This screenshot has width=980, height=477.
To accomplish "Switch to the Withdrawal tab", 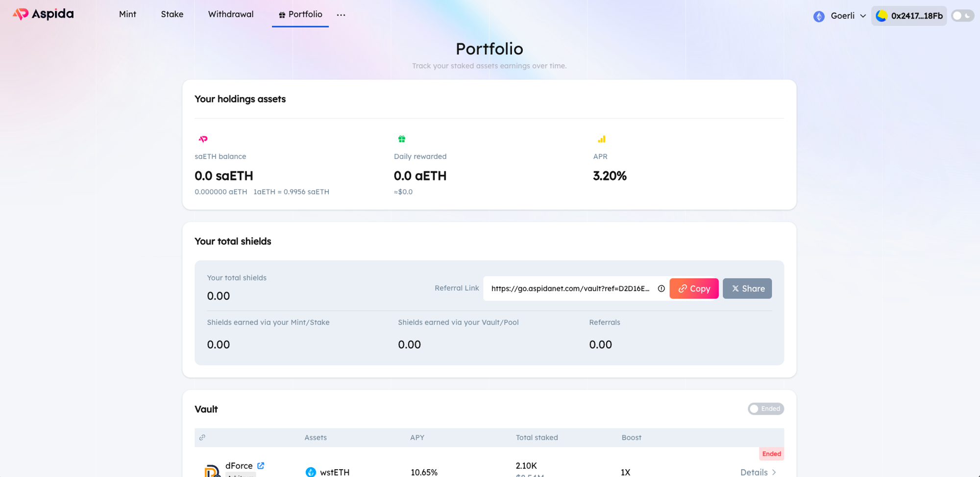I will 231,14.
